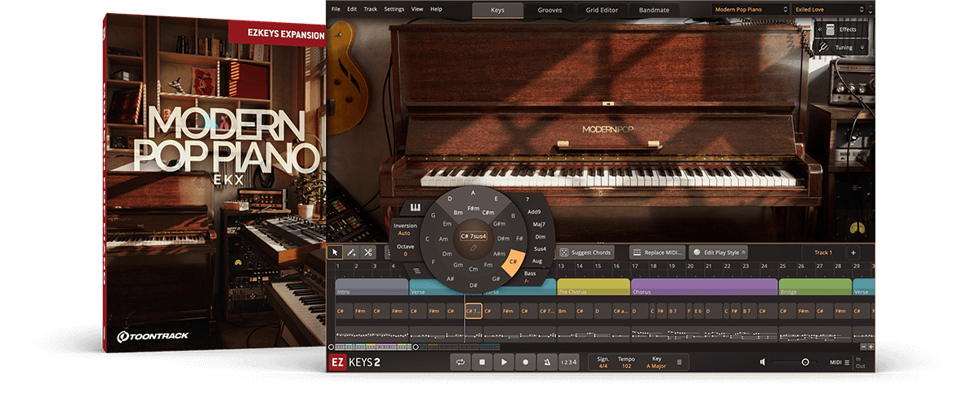The image size is (980, 399).
Task: Toggle loop playback
Action: 461,362
